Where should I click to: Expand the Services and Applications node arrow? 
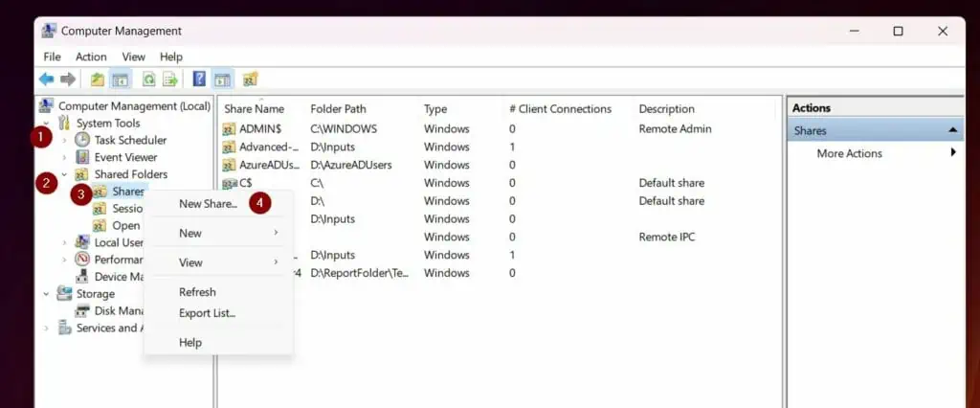[46, 328]
